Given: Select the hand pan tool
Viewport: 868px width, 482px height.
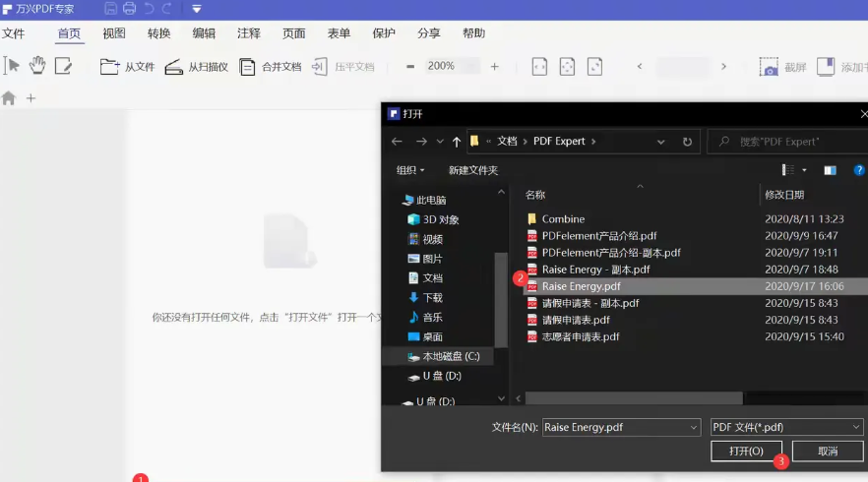Looking at the screenshot, I should (37, 66).
